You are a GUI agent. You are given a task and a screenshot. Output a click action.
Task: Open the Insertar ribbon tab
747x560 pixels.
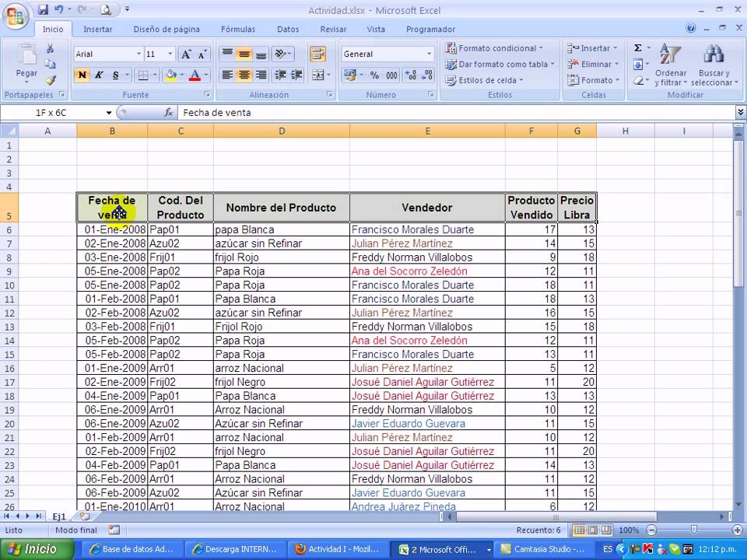[98, 29]
